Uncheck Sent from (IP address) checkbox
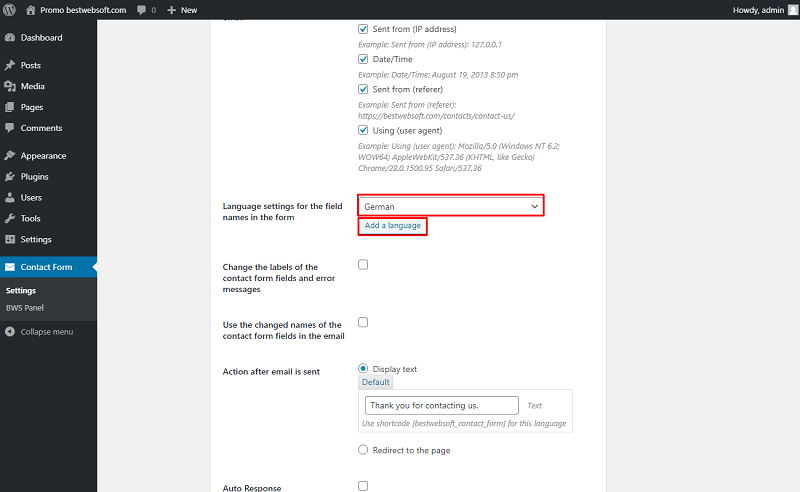Screen dimensions: 800x492 (x=363, y=29)
